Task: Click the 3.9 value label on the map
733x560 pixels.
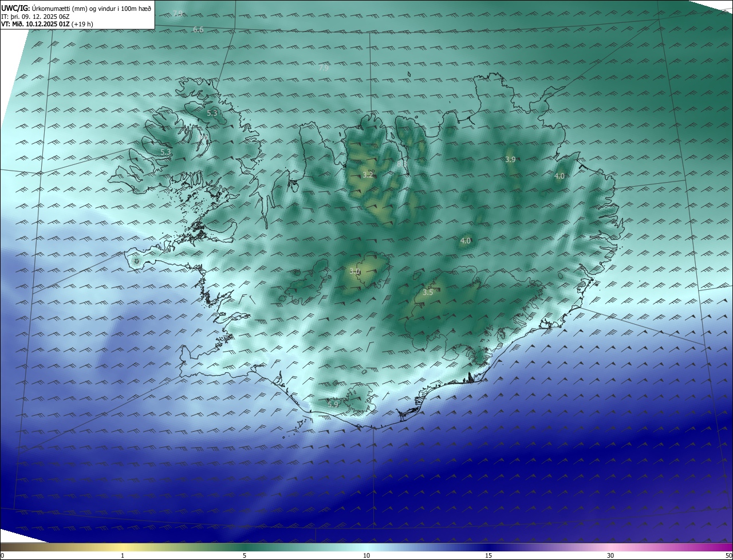Action: tap(510, 159)
